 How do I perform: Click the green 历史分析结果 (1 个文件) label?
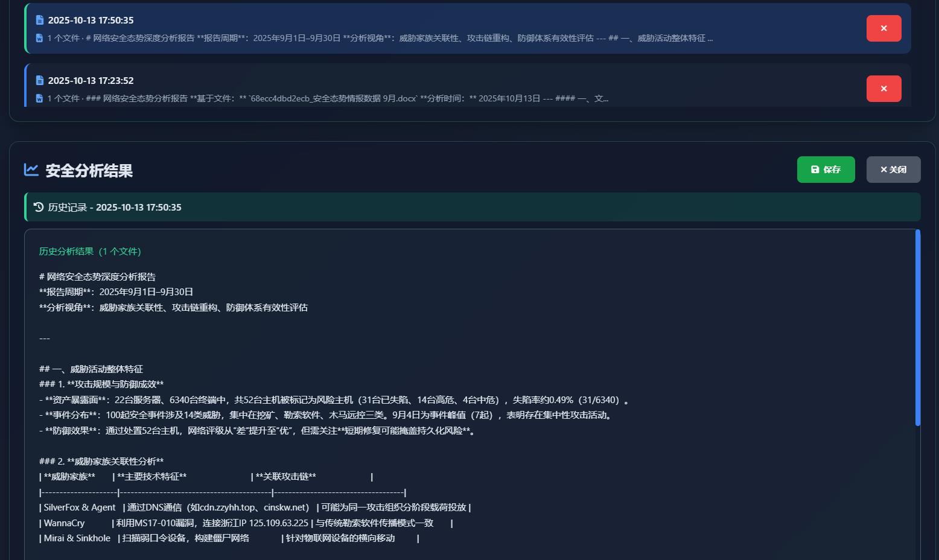pyautogui.click(x=90, y=252)
